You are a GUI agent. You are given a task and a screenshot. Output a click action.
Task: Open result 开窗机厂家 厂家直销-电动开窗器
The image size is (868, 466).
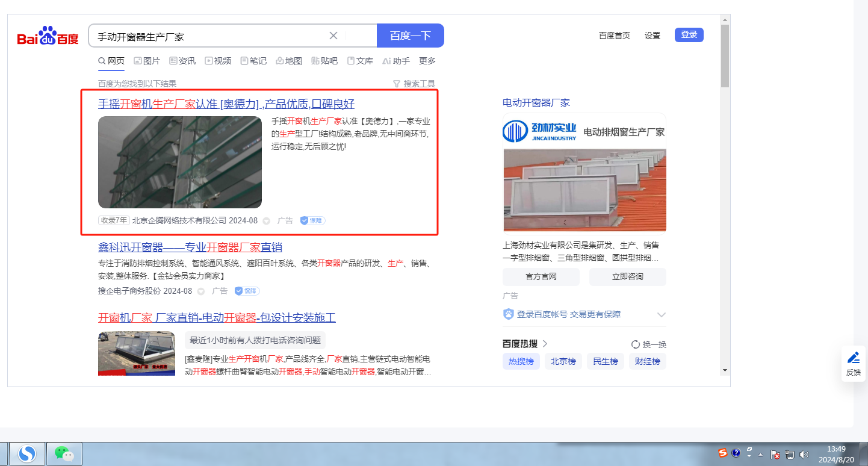pyautogui.click(x=217, y=318)
